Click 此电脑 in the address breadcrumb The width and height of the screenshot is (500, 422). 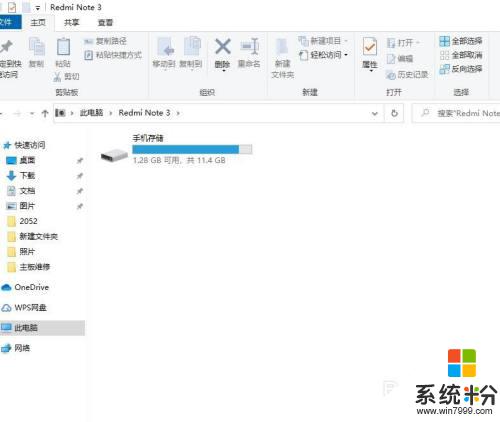tap(91, 113)
